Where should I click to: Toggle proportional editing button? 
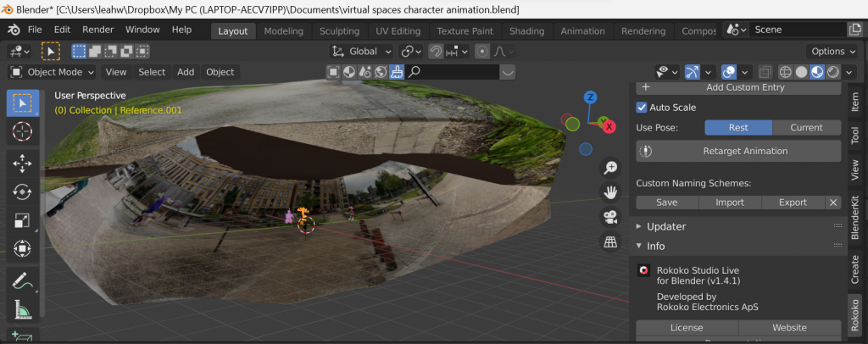(482, 52)
